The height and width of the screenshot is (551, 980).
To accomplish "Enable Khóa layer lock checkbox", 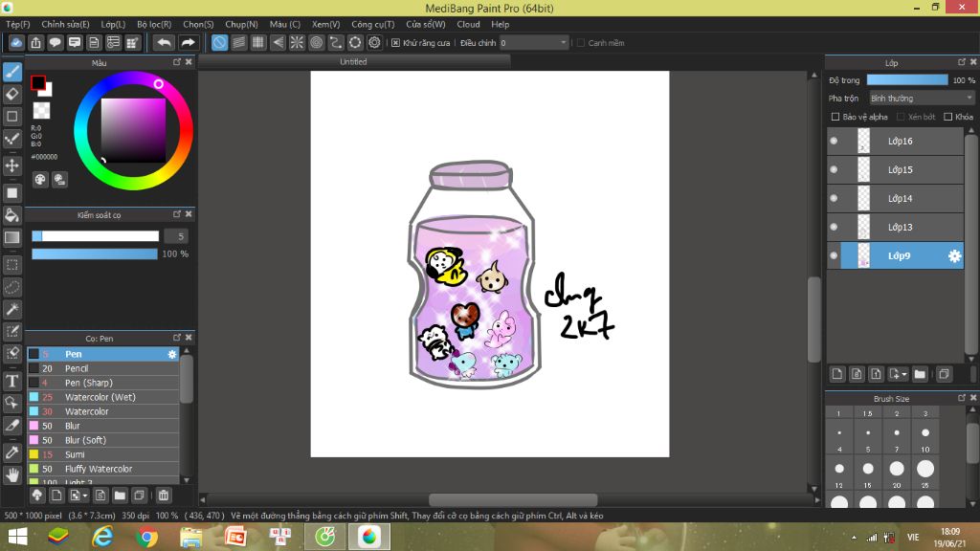I will [948, 117].
